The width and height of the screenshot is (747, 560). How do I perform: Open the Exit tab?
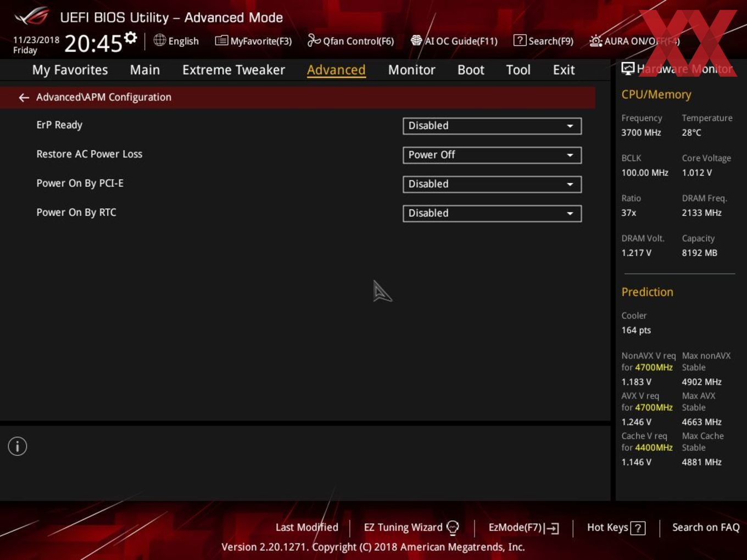[564, 70]
